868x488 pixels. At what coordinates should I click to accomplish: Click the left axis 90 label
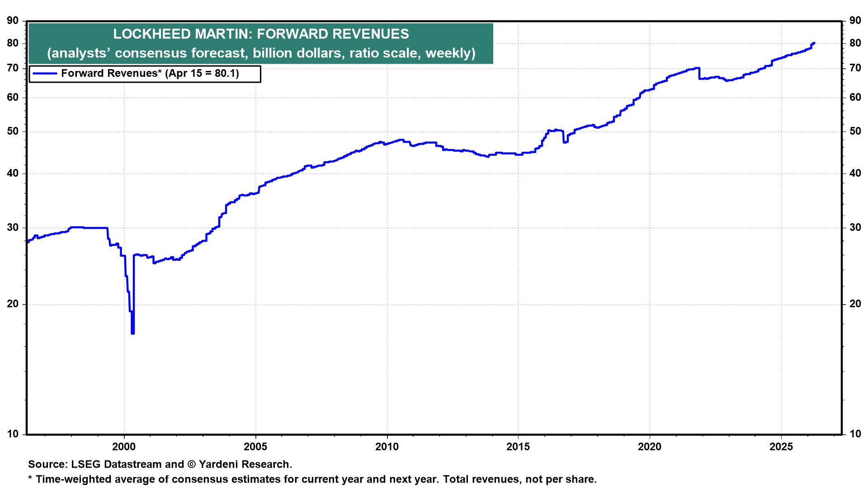(x=13, y=21)
